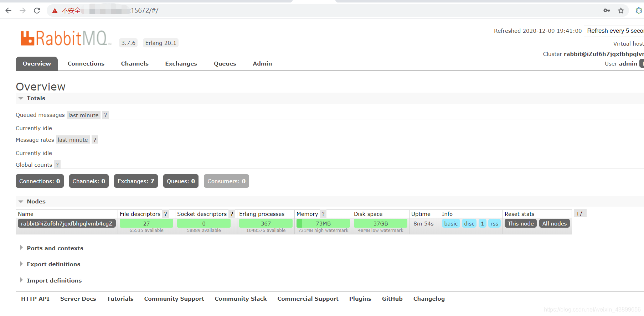The image size is (644, 316).
Task: Select the Overview tab
Action: [x=37, y=63]
